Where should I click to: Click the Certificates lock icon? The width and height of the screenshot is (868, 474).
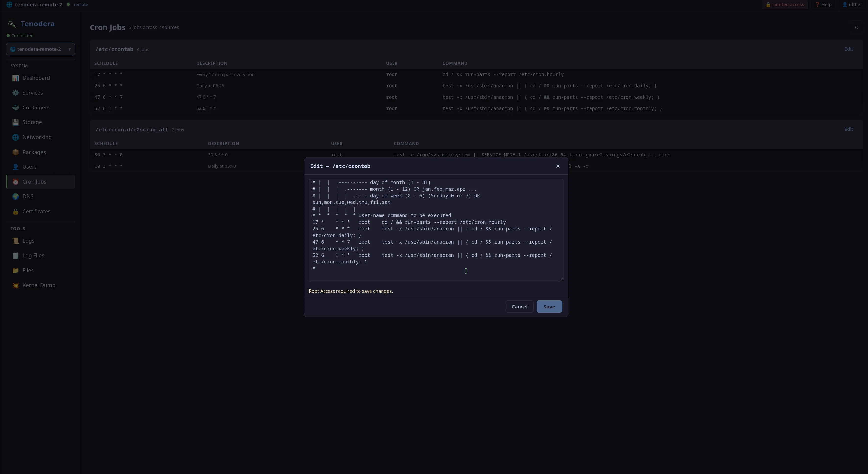pyautogui.click(x=15, y=211)
